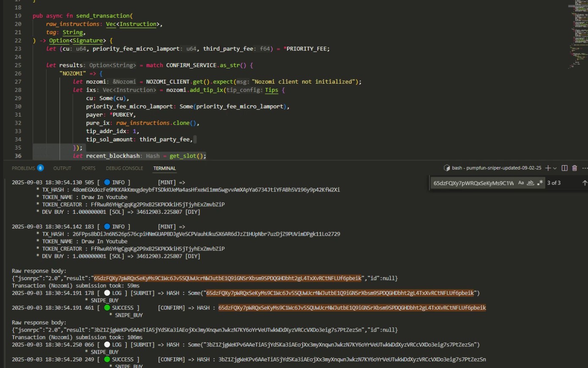Click the new terminal plus icon
The width and height of the screenshot is (588, 368).
pos(548,168)
